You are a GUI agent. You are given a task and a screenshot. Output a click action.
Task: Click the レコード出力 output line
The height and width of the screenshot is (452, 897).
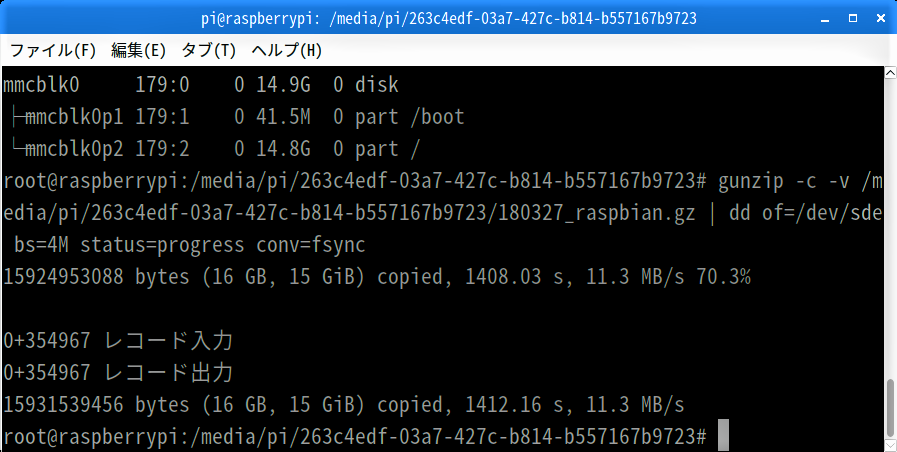point(118,373)
